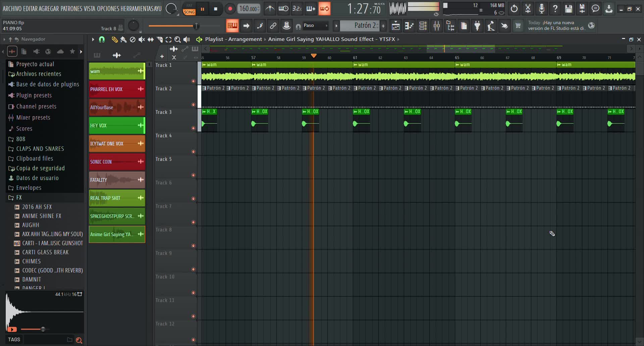Toggle loop recording orange button
This screenshot has width=644, height=346.
point(325,9)
